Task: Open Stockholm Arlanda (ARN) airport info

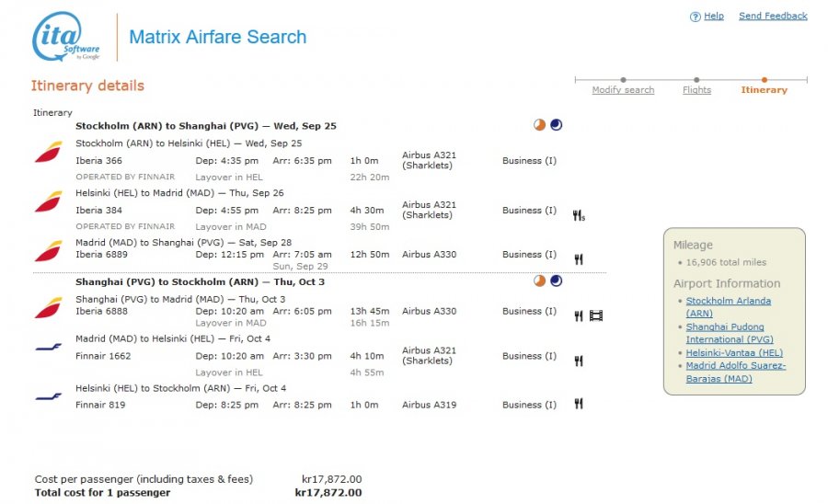Action: point(729,306)
